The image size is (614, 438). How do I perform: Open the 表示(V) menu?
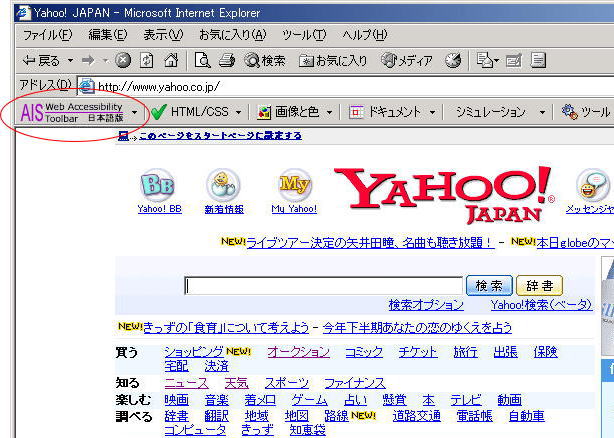pyautogui.click(x=163, y=35)
